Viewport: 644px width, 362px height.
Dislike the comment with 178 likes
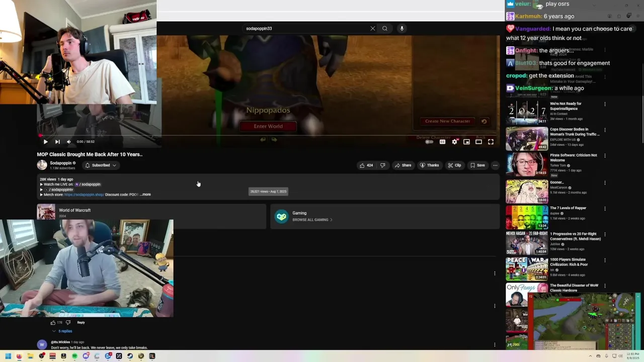(68, 322)
